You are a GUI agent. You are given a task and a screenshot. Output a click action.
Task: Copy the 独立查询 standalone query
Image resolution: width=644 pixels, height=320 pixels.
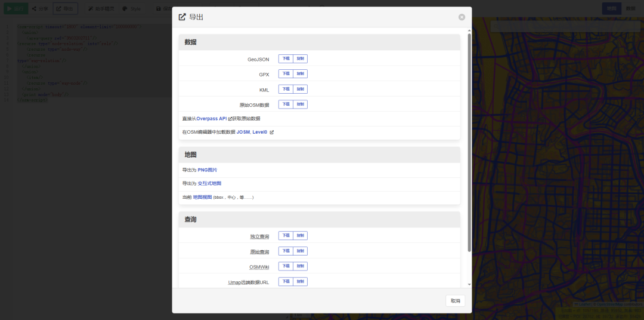pyautogui.click(x=300, y=236)
